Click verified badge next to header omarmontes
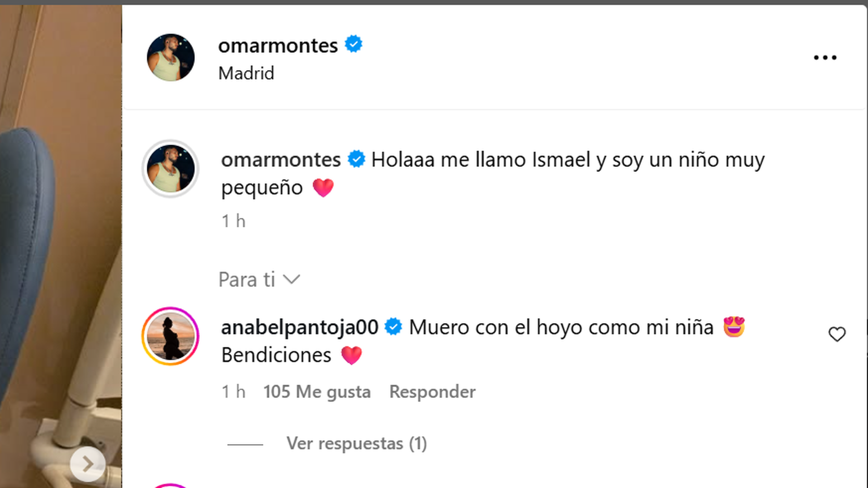This screenshot has width=868, height=488. [x=354, y=44]
